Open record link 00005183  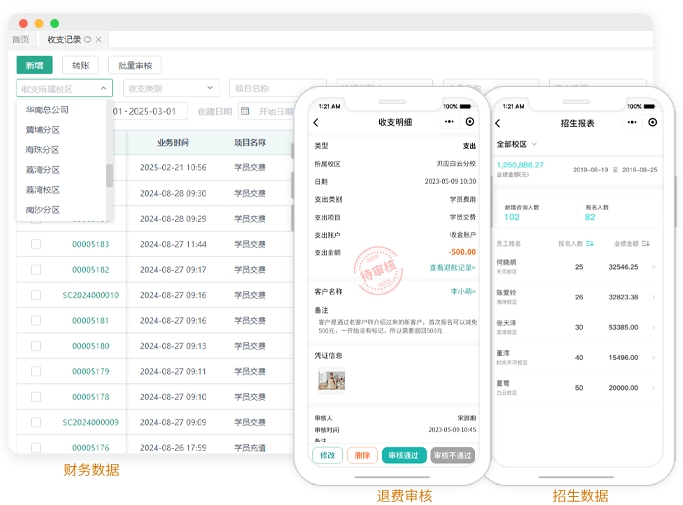91,244
